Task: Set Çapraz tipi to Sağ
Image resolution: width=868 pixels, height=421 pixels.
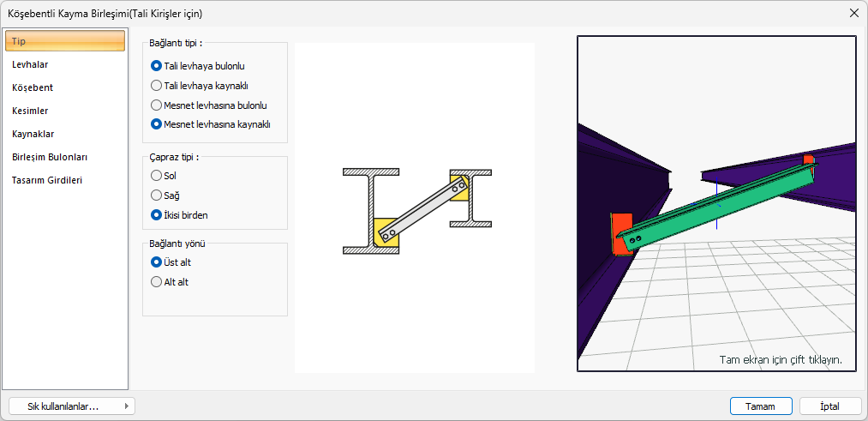Action: tap(156, 195)
